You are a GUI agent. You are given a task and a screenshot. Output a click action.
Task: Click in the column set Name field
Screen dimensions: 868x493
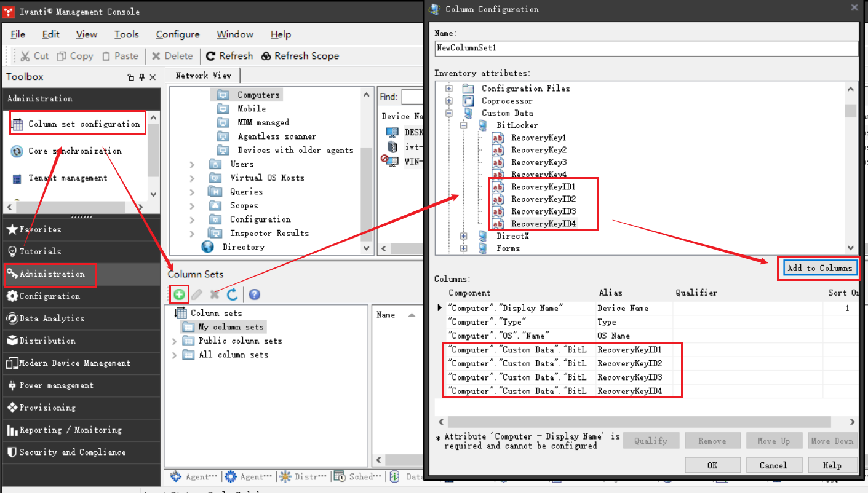tap(645, 48)
